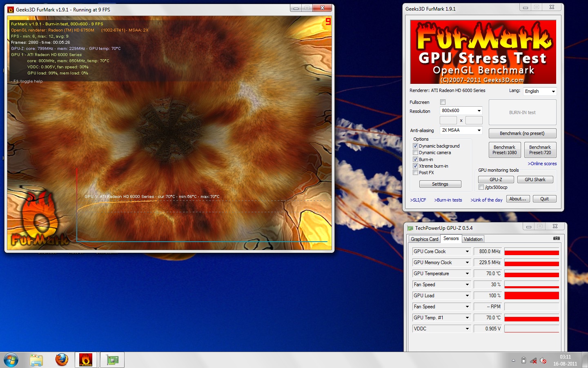Enable the Post FX option
The height and width of the screenshot is (368, 588).
point(415,173)
